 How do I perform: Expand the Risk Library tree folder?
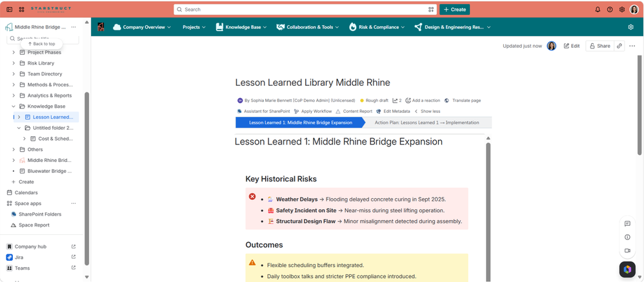coord(14,63)
